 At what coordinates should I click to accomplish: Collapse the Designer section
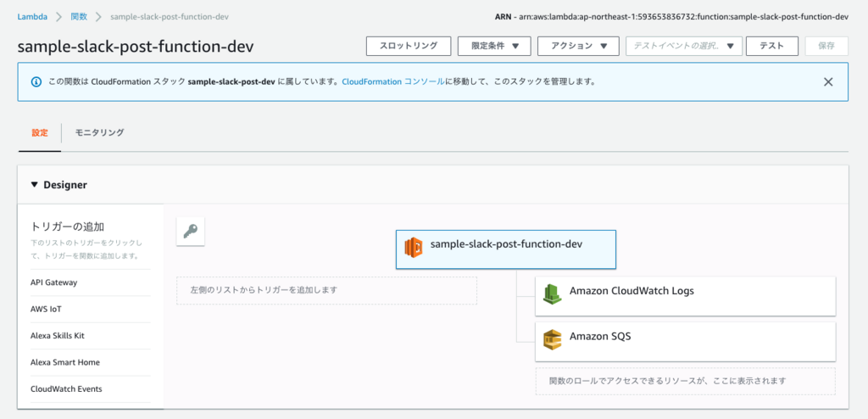(35, 185)
